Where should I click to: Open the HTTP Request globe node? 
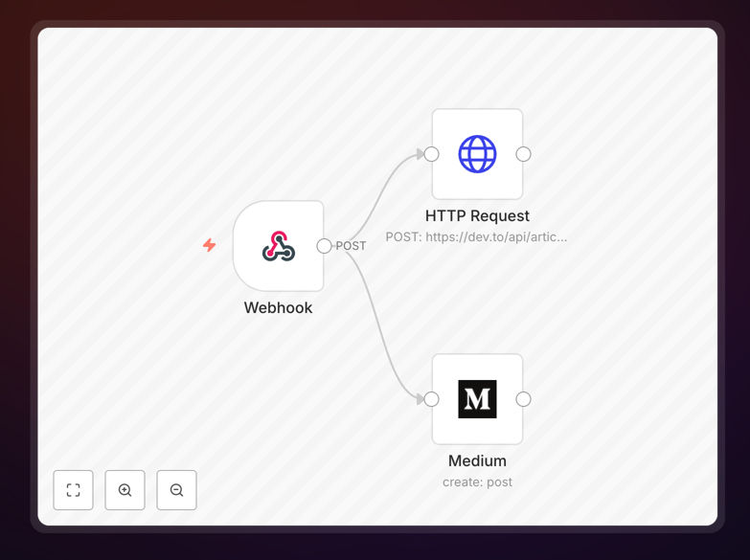pyautogui.click(x=477, y=154)
